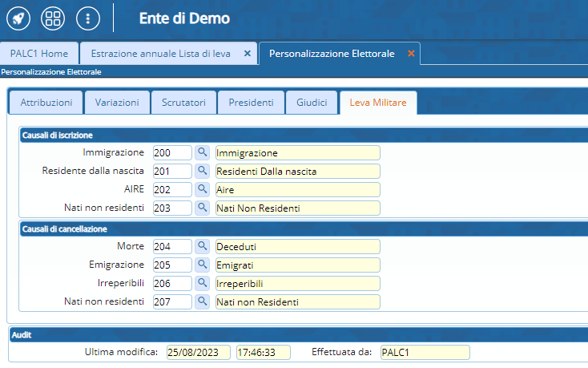The height and width of the screenshot is (368, 588).
Task: Select the Scrutatori tab
Action: click(x=183, y=103)
